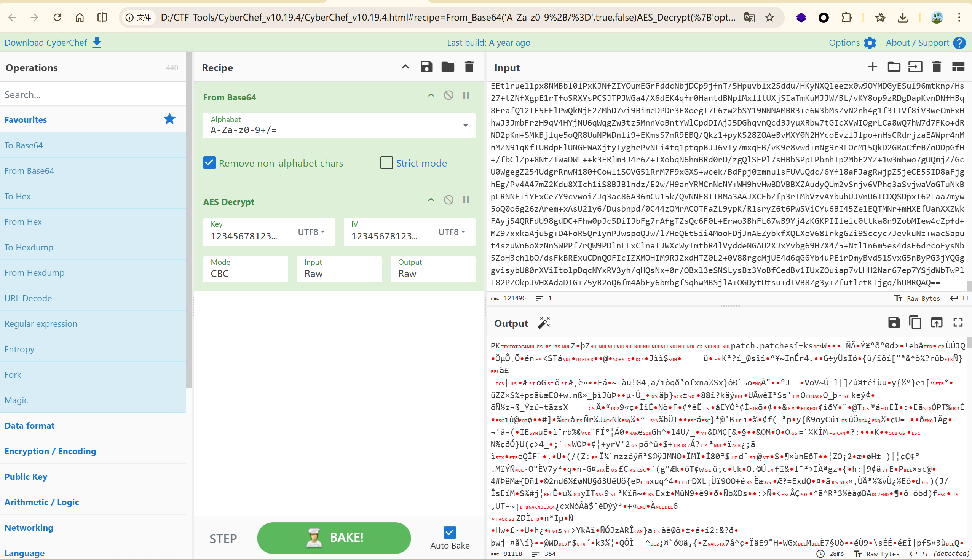Expand the Data format category
The image size is (972, 560).
click(x=30, y=425)
